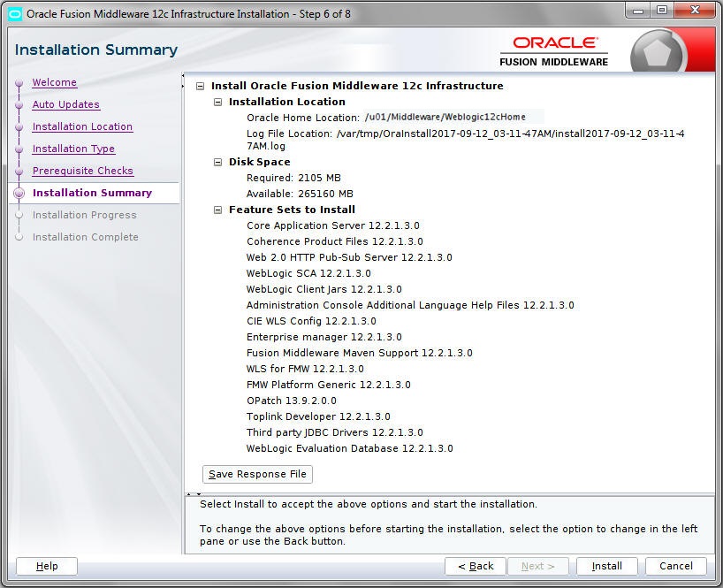Image resolution: width=723 pixels, height=588 pixels.
Task: Click the Save Response File button
Action: 257,474
